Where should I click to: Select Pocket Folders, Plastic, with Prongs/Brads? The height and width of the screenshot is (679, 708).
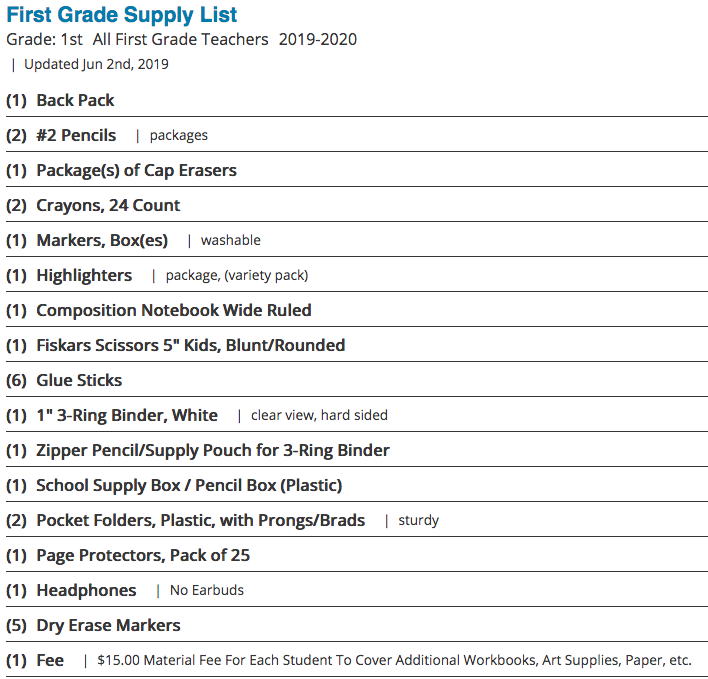click(x=200, y=521)
